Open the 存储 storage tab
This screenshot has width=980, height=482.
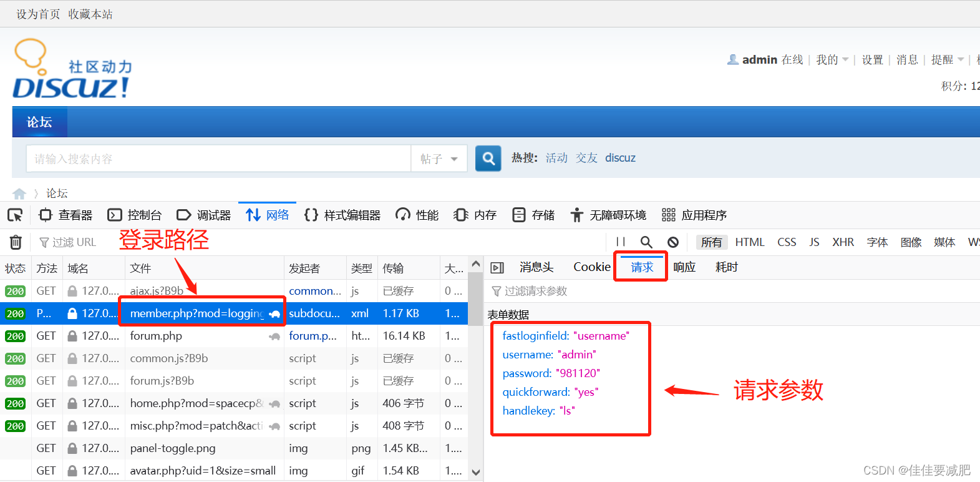533,215
